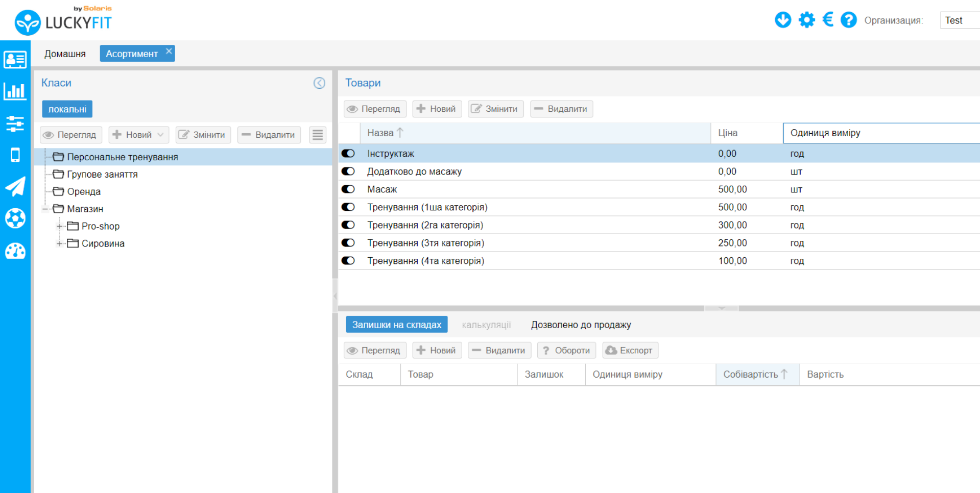Image resolution: width=980 pixels, height=493 pixels.
Task: Collapse the Магазин tree node
Action: pyautogui.click(x=45, y=209)
